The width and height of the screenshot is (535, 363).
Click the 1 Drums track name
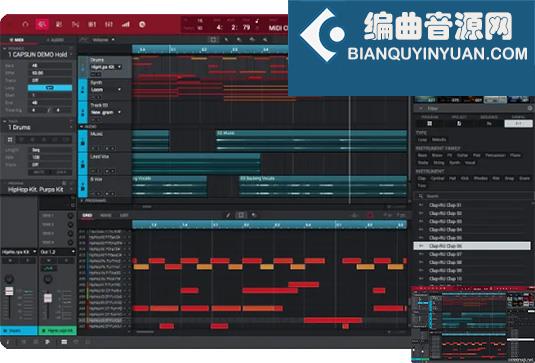19,127
